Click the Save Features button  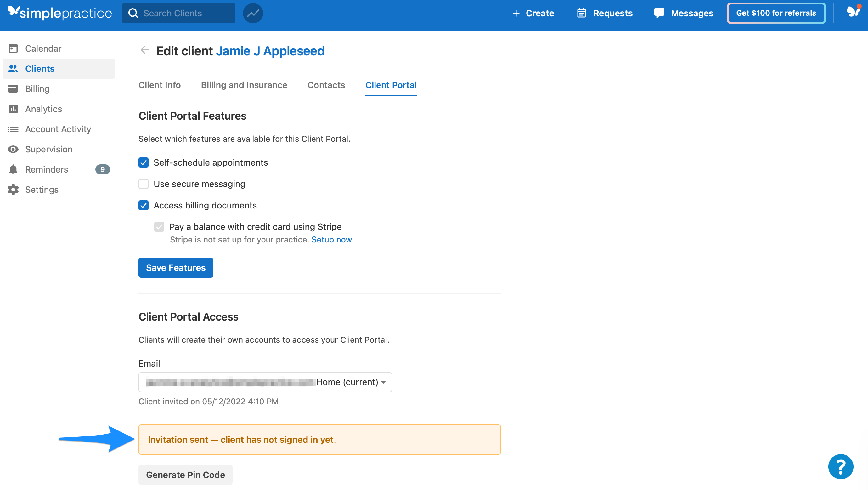coord(176,267)
